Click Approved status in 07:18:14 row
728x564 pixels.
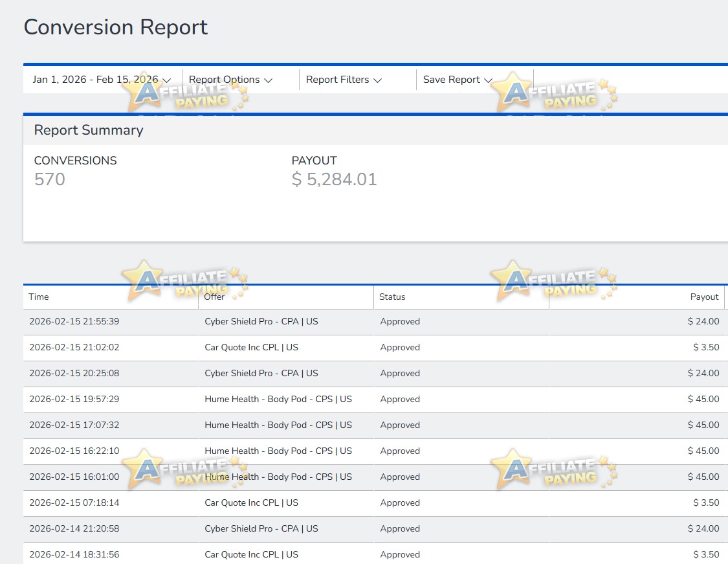tap(400, 502)
